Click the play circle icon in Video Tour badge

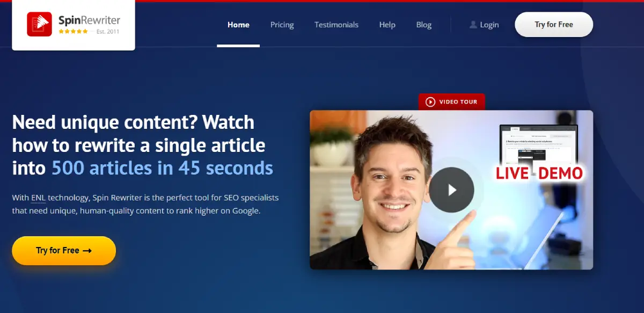point(430,102)
